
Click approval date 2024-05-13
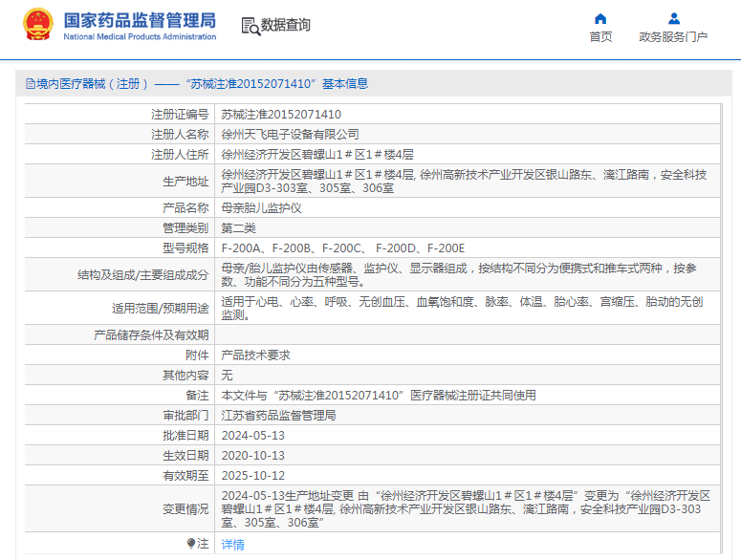pos(252,436)
